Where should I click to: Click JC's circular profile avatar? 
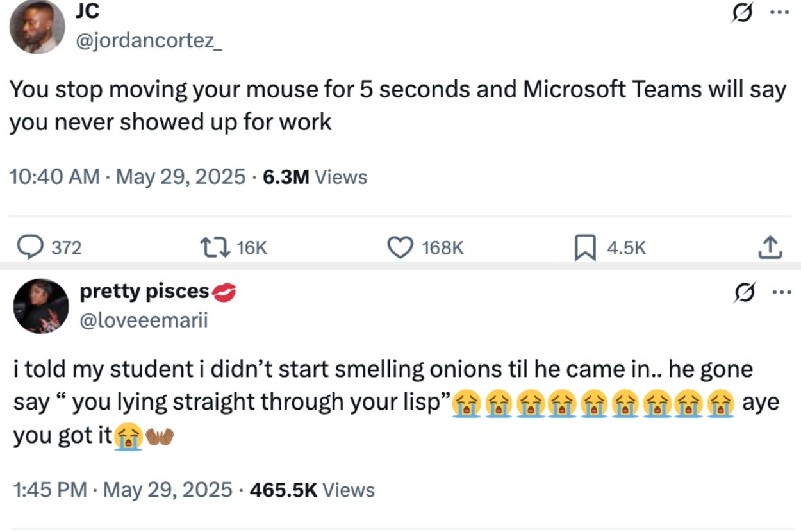pyautogui.click(x=38, y=26)
